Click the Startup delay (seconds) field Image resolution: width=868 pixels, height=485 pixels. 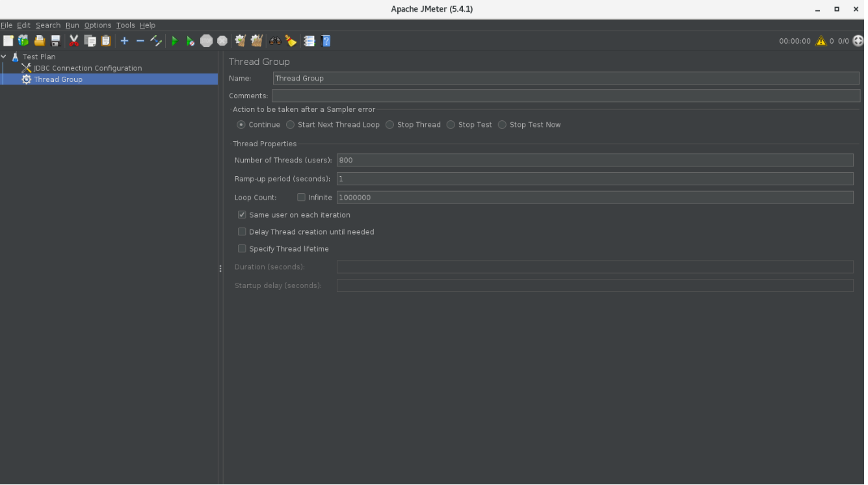[x=595, y=285]
